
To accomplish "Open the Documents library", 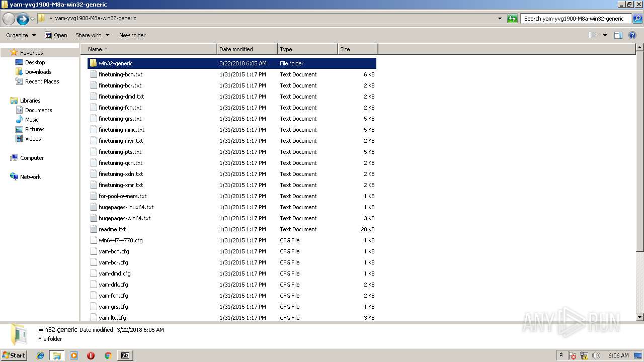I will click(38, 110).
